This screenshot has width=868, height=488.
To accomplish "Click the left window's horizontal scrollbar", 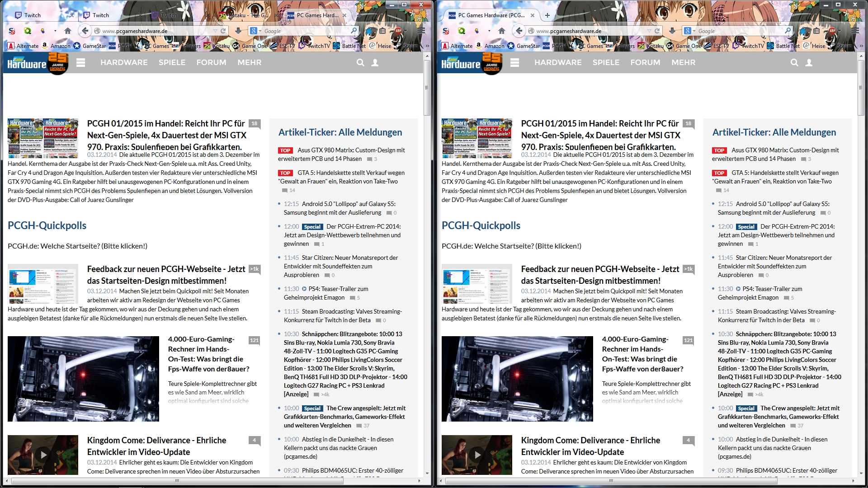I will click(x=177, y=481).
